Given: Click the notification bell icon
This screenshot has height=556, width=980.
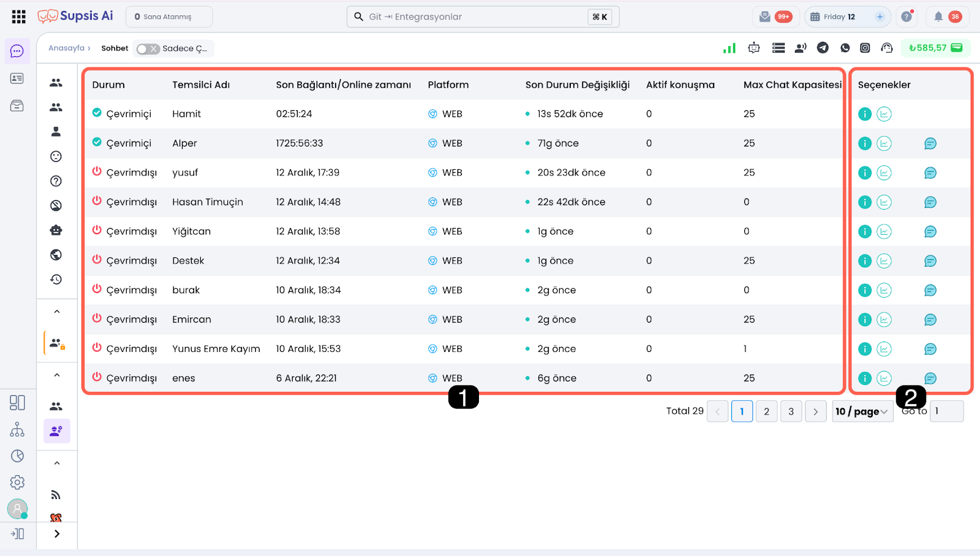Looking at the screenshot, I should point(938,17).
